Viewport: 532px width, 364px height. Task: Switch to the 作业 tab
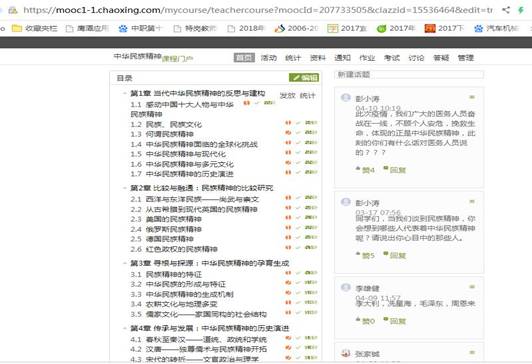coord(367,58)
